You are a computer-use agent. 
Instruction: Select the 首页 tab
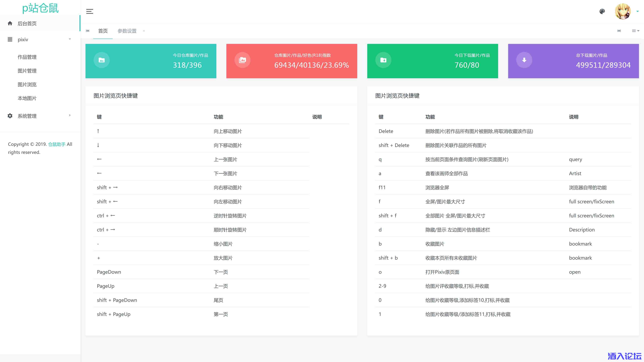pos(103,31)
